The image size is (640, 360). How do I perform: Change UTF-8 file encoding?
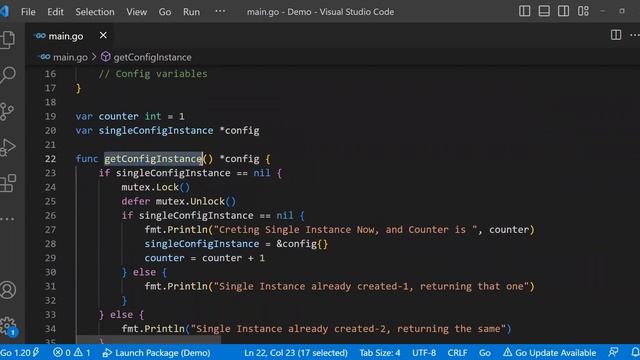pyautogui.click(x=424, y=353)
